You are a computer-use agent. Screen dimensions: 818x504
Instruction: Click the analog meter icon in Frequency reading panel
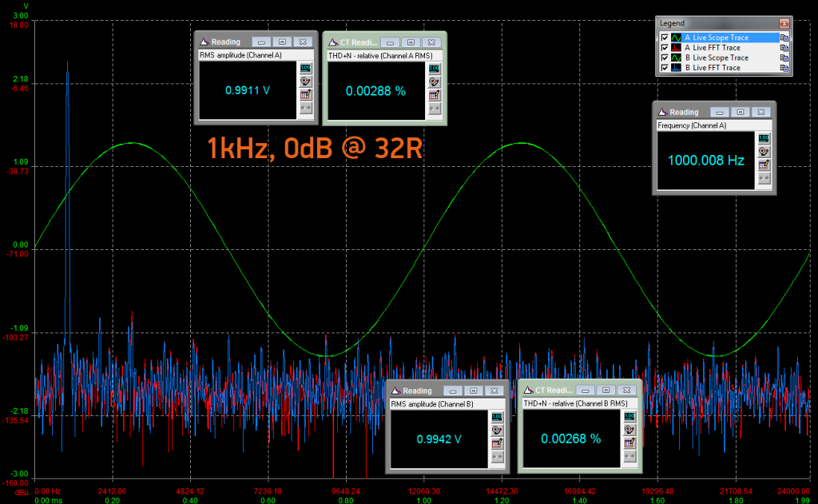(x=764, y=150)
